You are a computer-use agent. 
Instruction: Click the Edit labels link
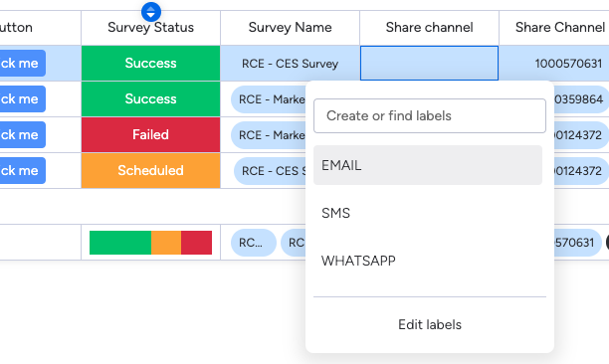pyautogui.click(x=430, y=324)
